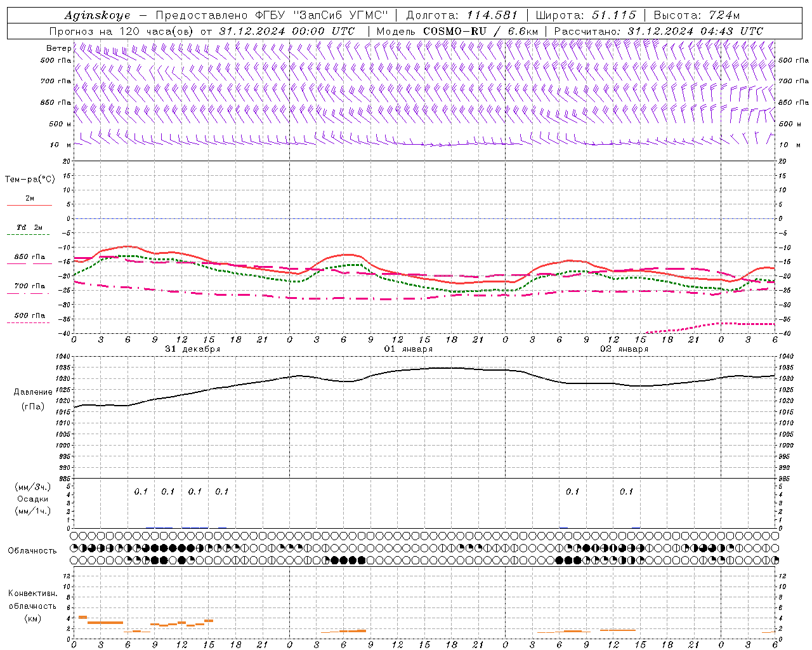
Task: Click 'Прогноз на 120 часа(ов)' forecast text
Action: click(122, 31)
